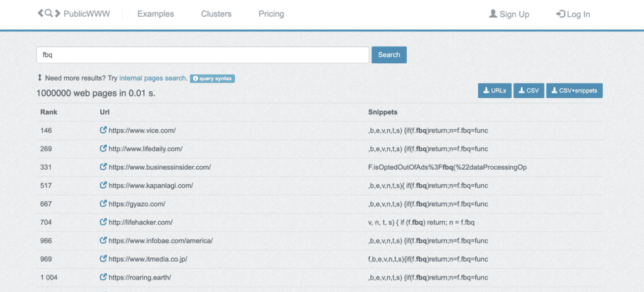
Task: Open external link icon for kapanlagi.com
Action: click(103, 186)
